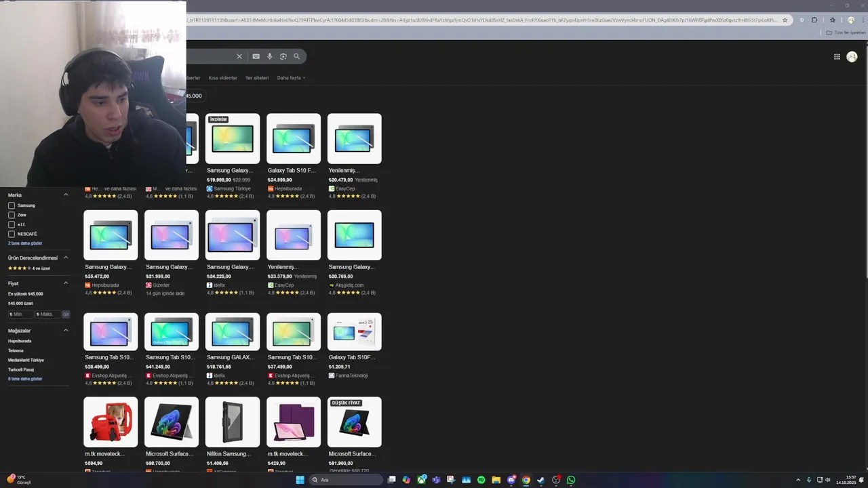Switch to Google Chrome on the taskbar

[x=526, y=480]
